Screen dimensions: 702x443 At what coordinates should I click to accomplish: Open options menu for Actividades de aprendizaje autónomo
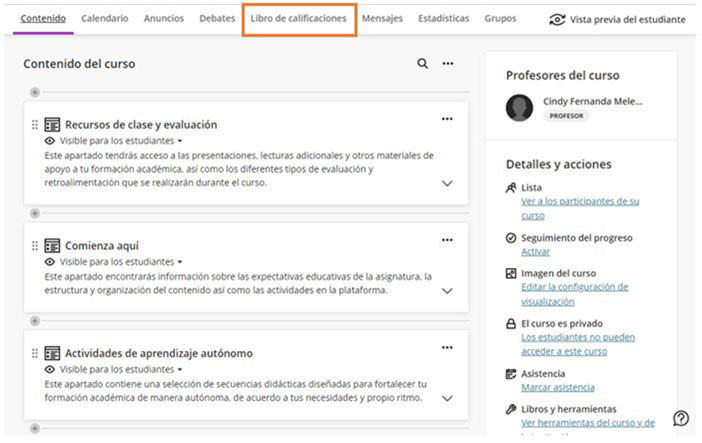coord(447,348)
